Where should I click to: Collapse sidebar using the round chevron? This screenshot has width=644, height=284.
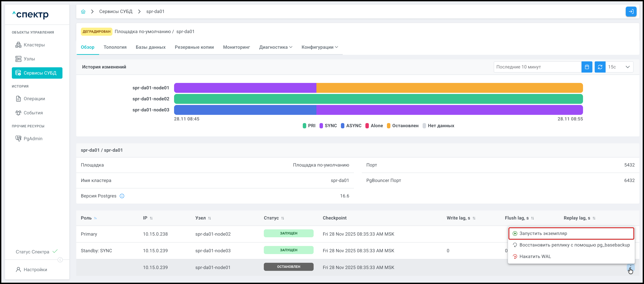point(60,260)
